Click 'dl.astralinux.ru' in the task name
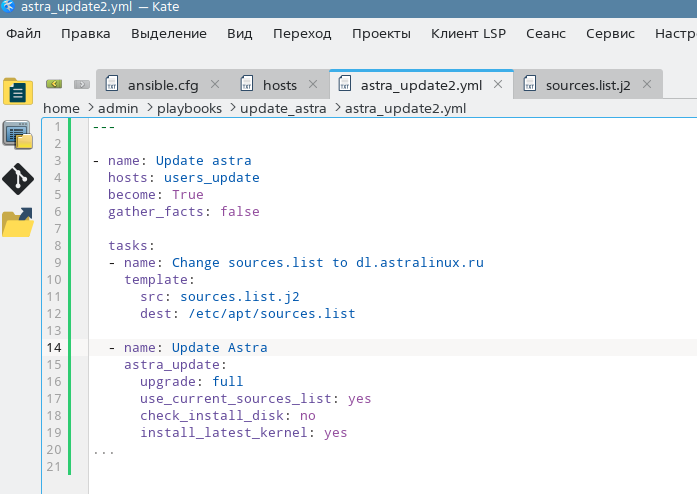697x494 pixels. [x=420, y=262]
